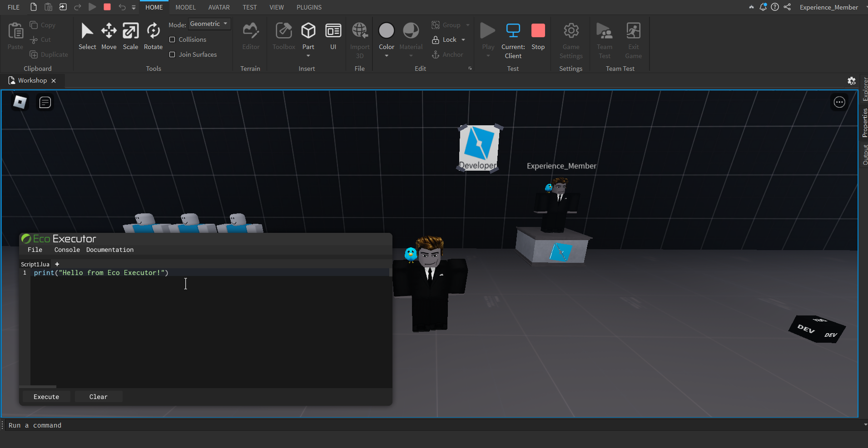Switch the Current: Client view

513,31
